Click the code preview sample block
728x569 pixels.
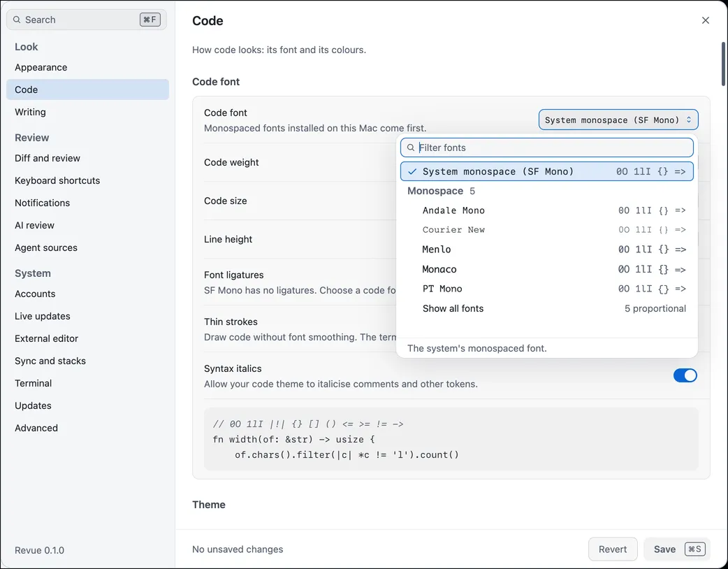pyautogui.click(x=451, y=439)
